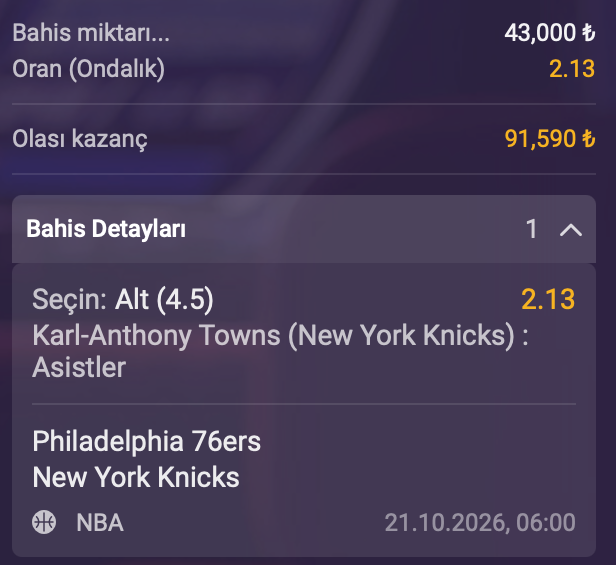This screenshot has width=616, height=565.
Task: Click the Bahis miktarı label
Action: click(x=91, y=33)
